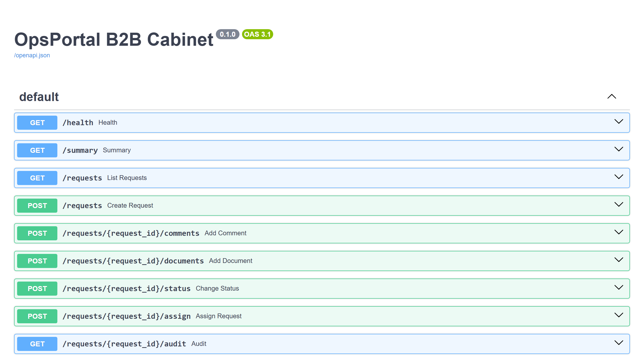Image resolution: width=644 pixels, height=362 pixels.
Task: Click the POST badge on Add Document endpoint
Action: click(x=37, y=261)
